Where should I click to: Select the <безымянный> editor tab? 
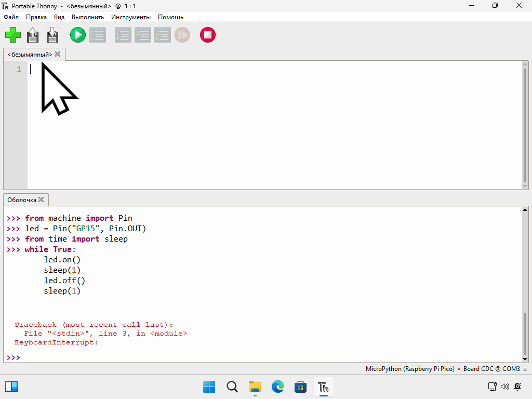click(30, 54)
